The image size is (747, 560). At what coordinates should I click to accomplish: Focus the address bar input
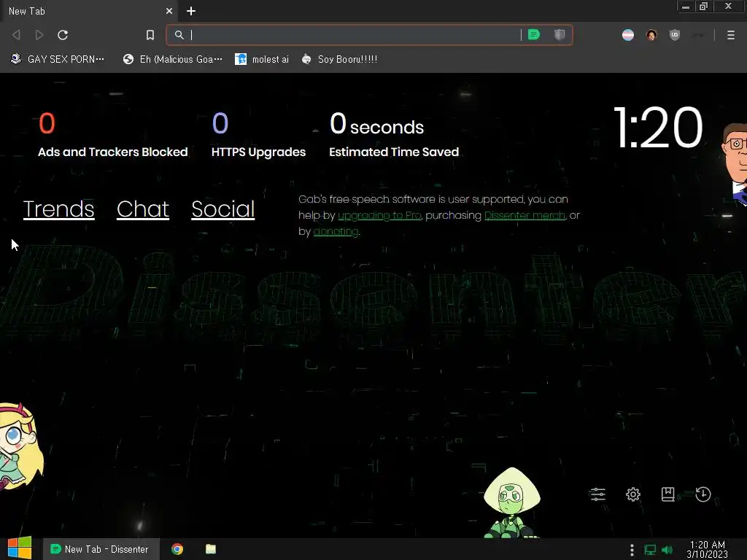(x=354, y=35)
